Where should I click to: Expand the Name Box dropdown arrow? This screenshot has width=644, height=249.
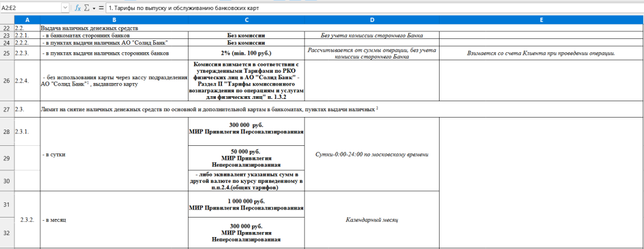point(65,8)
